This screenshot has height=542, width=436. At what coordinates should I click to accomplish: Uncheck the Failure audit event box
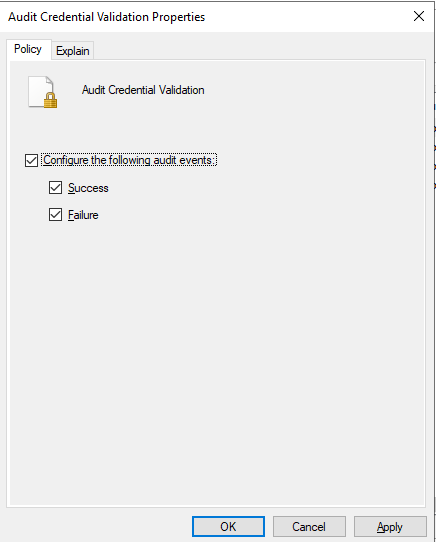pos(55,215)
